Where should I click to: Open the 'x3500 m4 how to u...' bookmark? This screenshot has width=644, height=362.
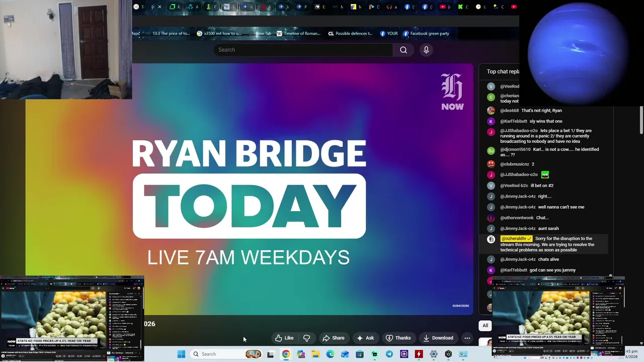pos(219,34)
